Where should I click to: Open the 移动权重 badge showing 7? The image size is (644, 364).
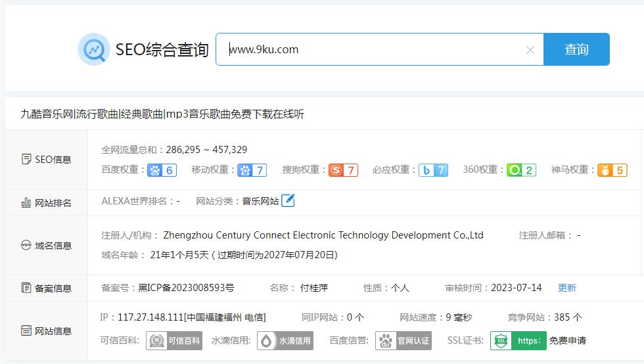[252, 170]
